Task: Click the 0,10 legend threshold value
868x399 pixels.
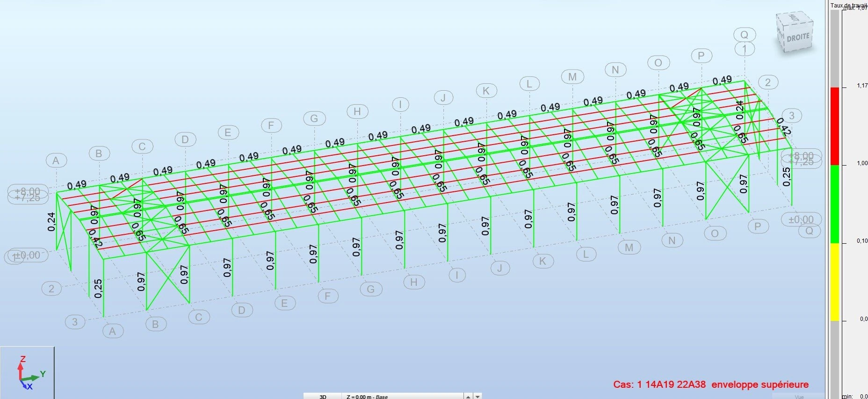Action: pyautogui.click(x=862, y=241)
